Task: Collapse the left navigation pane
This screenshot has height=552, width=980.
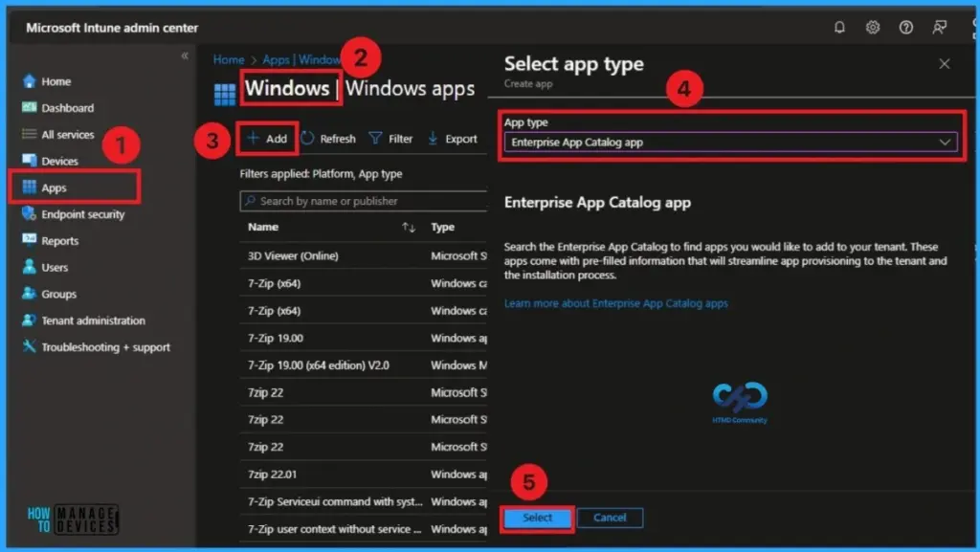Action: tap(185, 55)
